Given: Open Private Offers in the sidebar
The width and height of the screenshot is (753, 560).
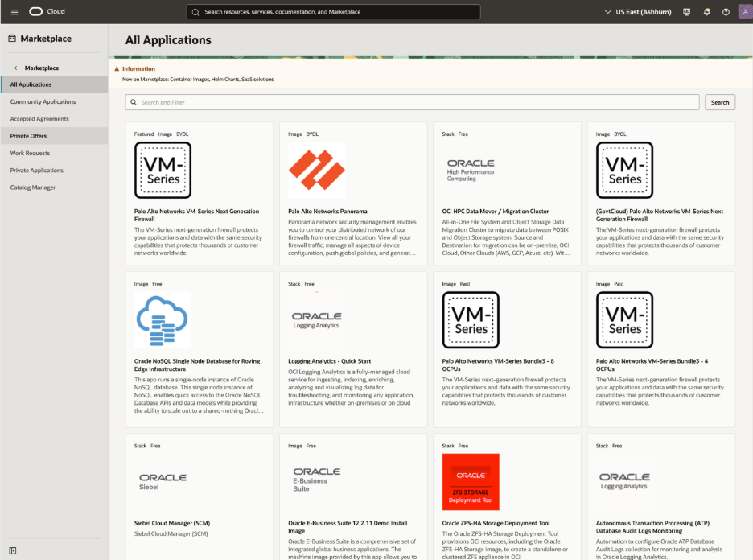Looking at the screenshot, I should 28,136.
